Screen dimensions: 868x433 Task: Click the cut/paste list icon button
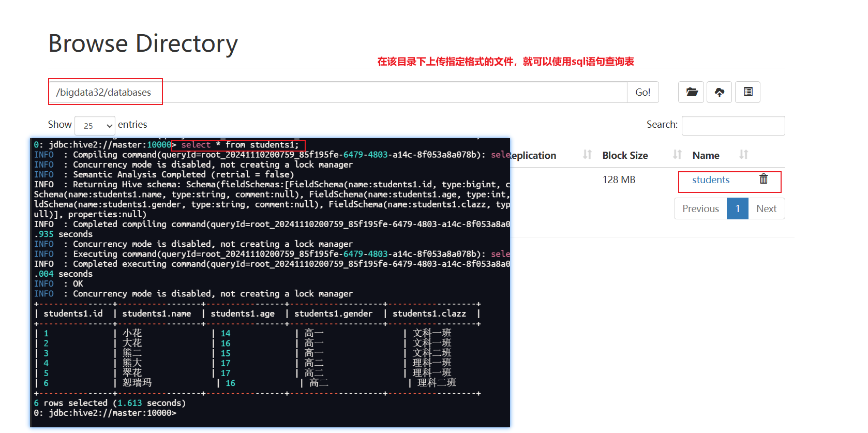pos(747,92)
